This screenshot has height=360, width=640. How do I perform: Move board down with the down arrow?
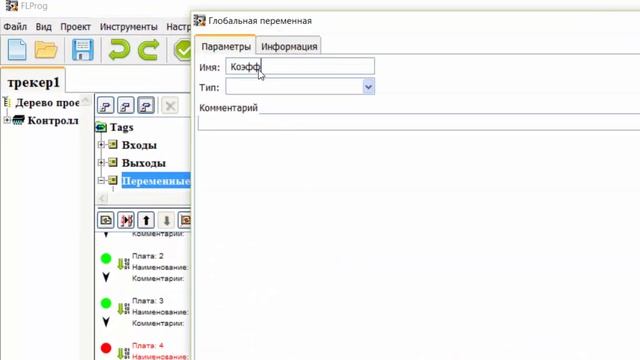(166, 220)
